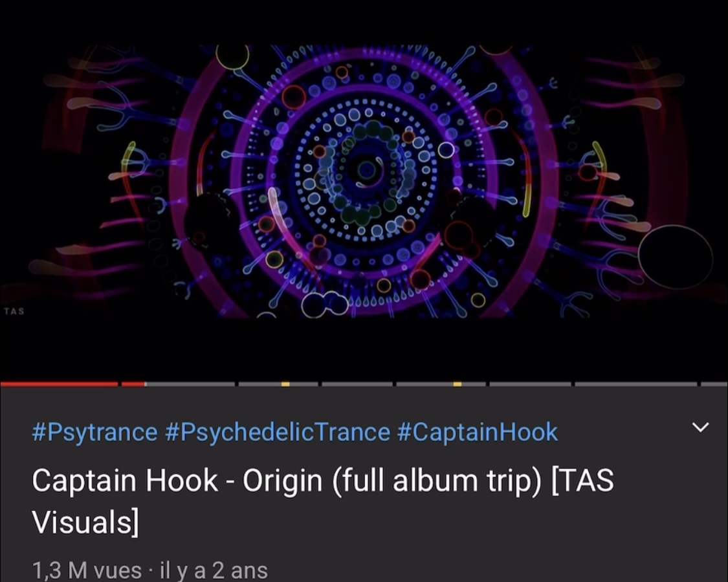Seek to start of fifth chapter segment
728x582 pixels.
tap(399, 384)
